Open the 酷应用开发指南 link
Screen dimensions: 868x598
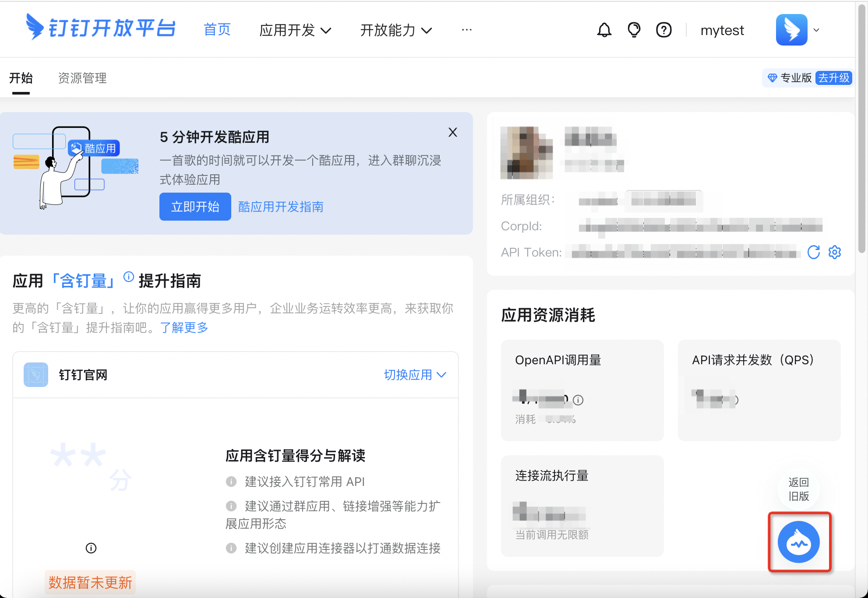click(280, 207)
